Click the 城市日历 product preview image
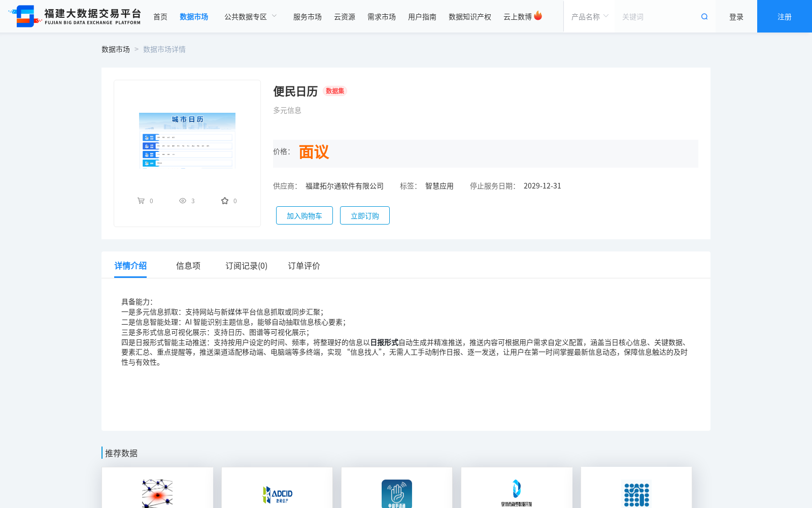The image size is (812, 508). [x=187, y=140]
